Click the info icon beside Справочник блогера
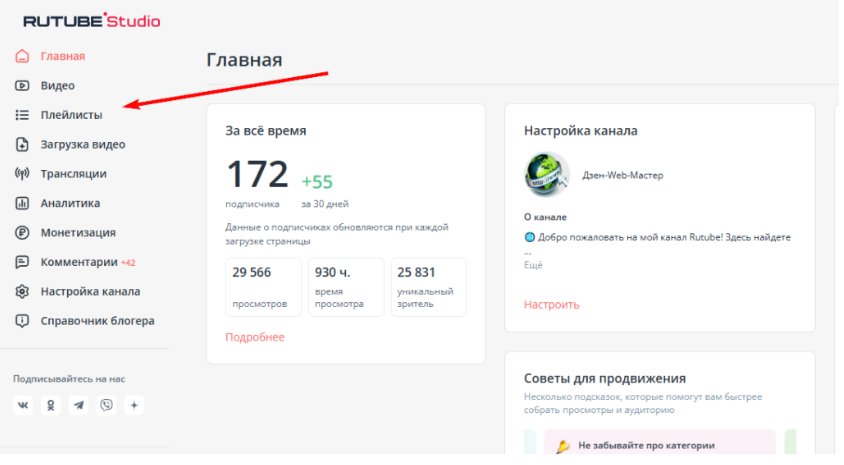Image resolution: width=844 pixels, height=465 pixels. coord(22,321)
